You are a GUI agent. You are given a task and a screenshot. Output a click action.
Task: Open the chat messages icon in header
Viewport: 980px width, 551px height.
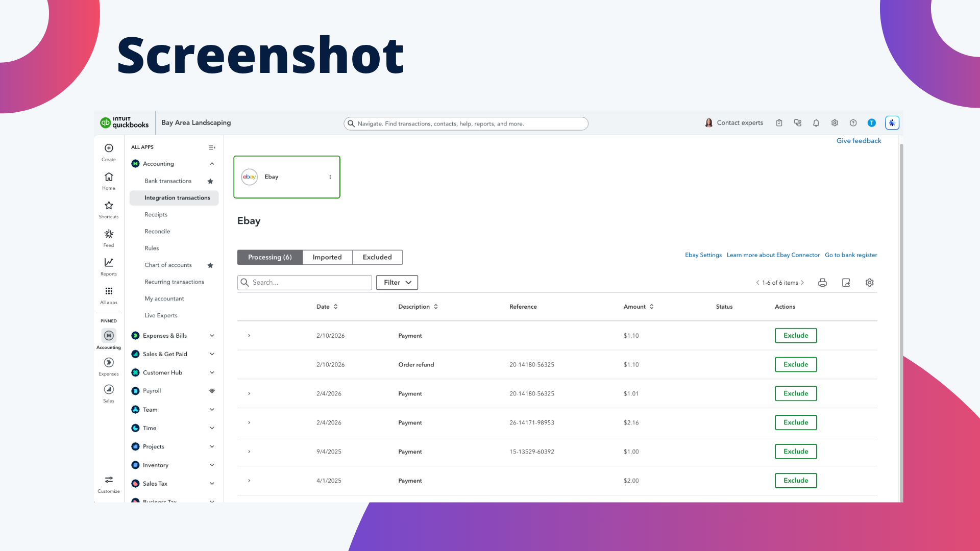[798, 123]
